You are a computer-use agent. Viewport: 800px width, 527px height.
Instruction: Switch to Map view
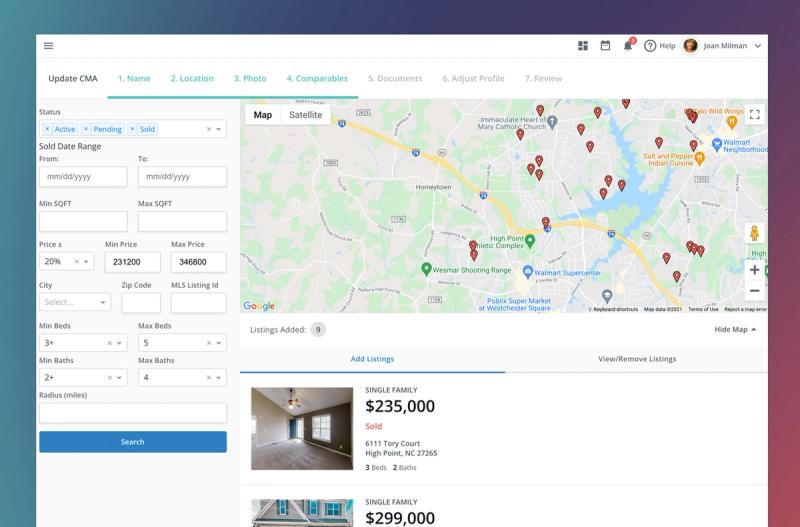(x=263, y=115)
